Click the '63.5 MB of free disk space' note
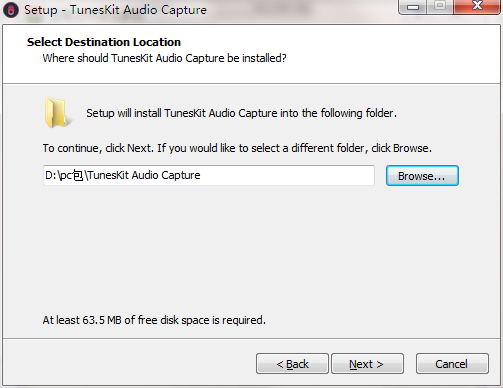503x388 pixels. point(154,320)
